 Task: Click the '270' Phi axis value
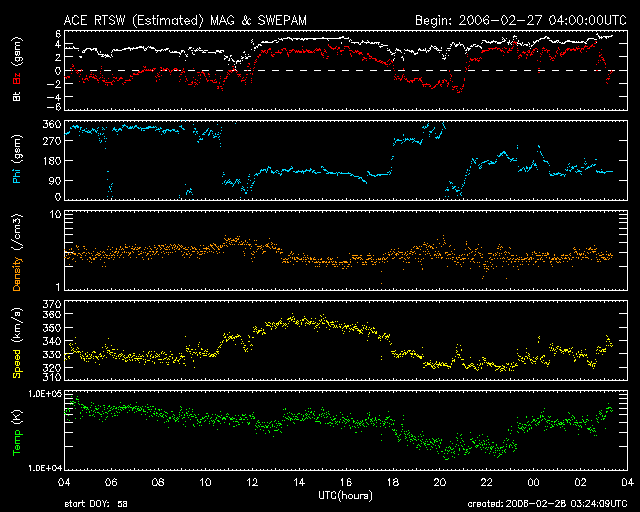point(52,141)
